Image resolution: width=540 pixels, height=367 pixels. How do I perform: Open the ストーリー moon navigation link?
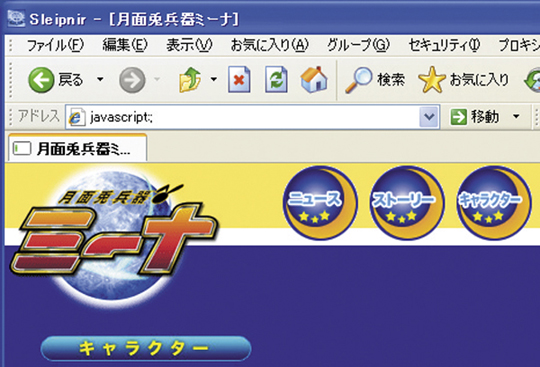(x=407, y=203)
